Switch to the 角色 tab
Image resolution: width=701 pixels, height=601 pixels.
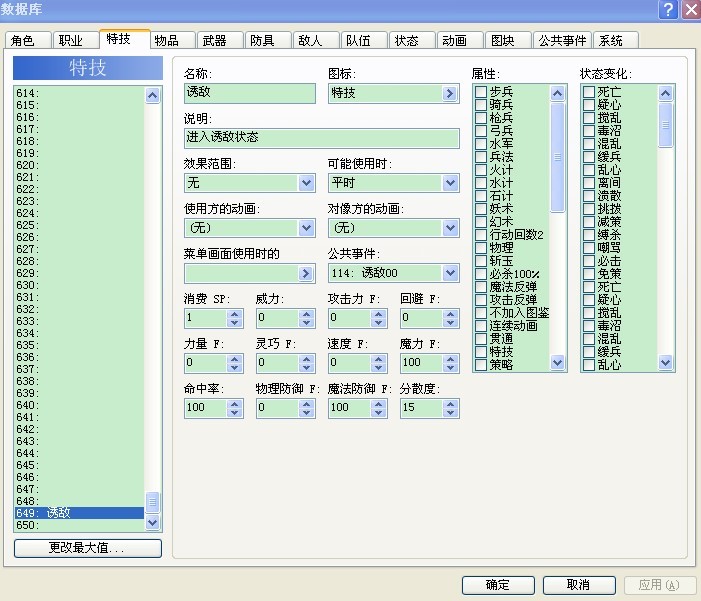[x=28, y=41]
